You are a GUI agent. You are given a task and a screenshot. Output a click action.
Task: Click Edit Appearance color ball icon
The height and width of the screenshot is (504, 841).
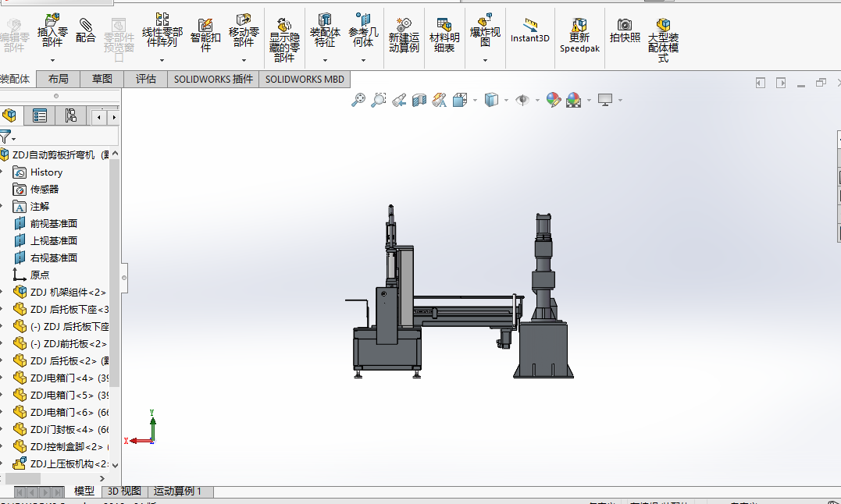tap(553, 100)
